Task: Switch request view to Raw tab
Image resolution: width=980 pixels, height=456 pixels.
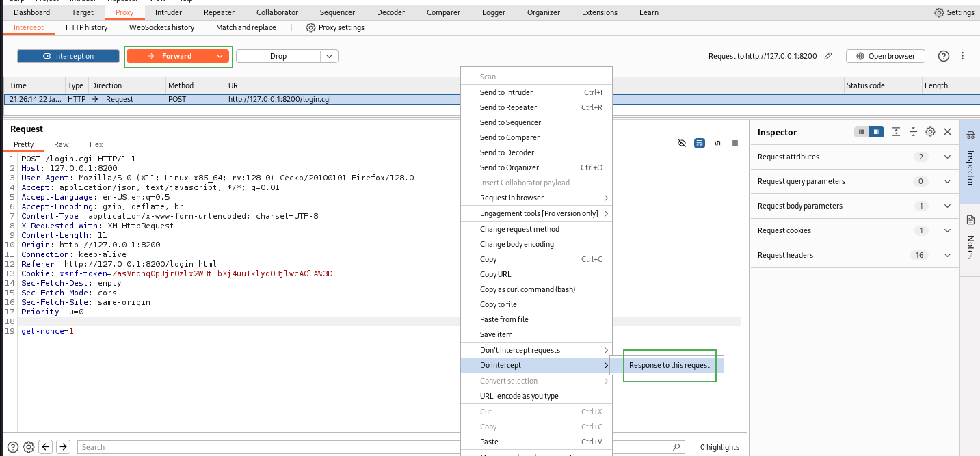Action: pyautogui.click(x=62, y=144)
